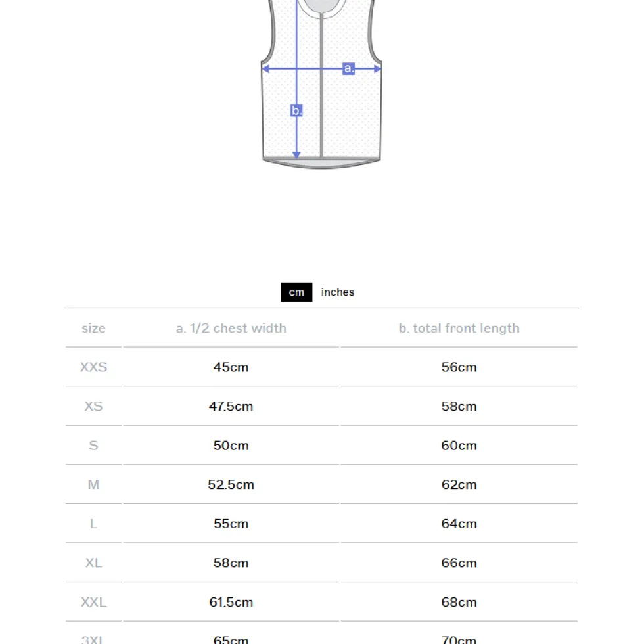Viewport: 644px width, 644px height.
Task: Select the L size row label
Action: 93,524
